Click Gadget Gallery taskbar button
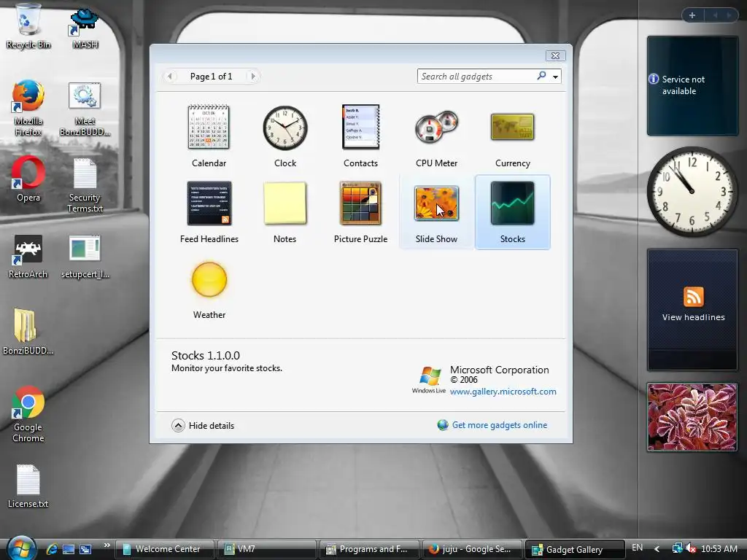 (x=574, y=549)
